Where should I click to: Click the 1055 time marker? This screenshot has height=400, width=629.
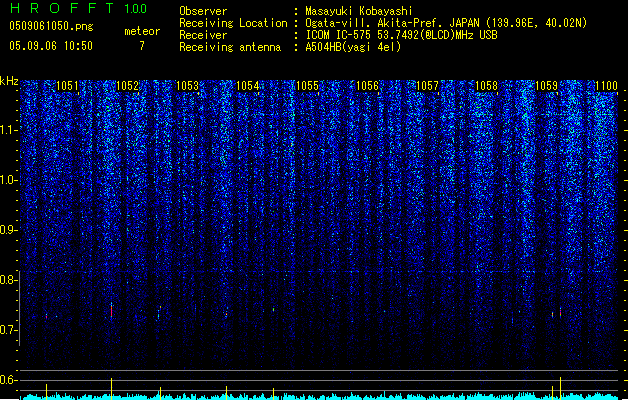click(307, 86)
